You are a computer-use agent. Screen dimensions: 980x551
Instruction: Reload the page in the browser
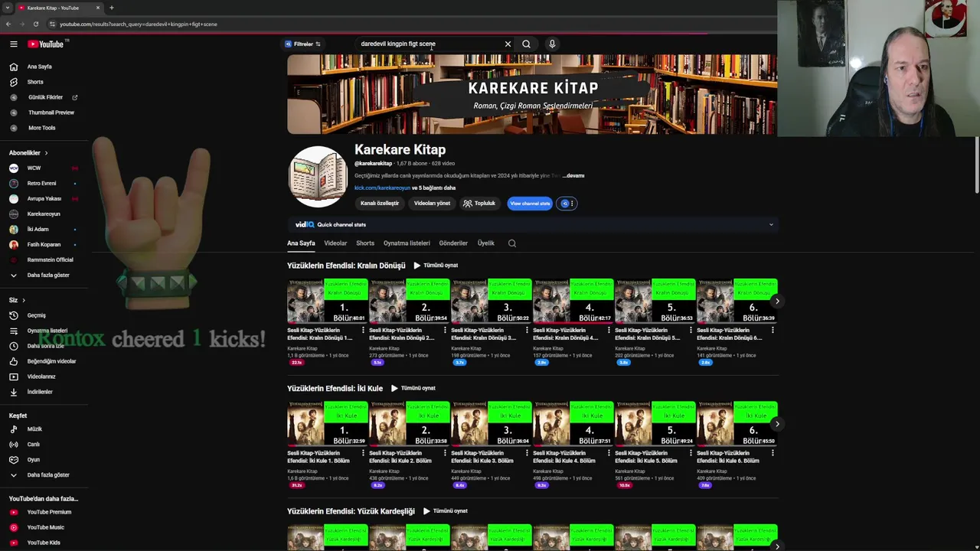pyautogui.click(x=35, y=24)
